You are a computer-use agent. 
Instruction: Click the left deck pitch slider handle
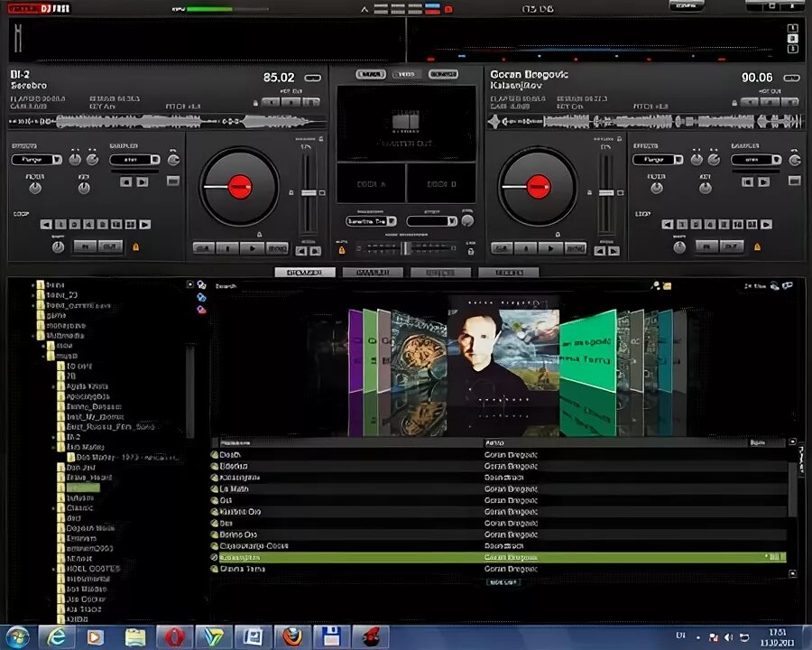pos(309,193)
